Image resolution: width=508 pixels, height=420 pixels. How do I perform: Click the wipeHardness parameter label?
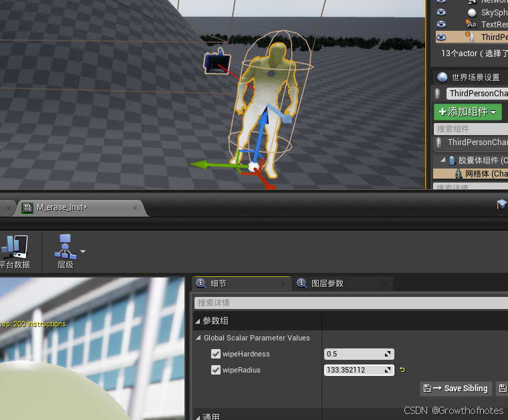click(x=246, y=354)
